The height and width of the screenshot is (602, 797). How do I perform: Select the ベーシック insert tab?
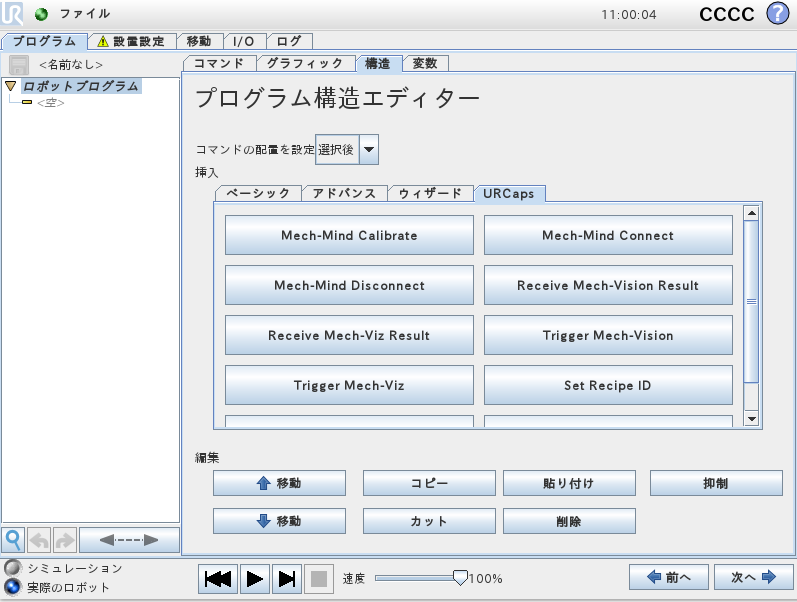click(x=258, y=194)
